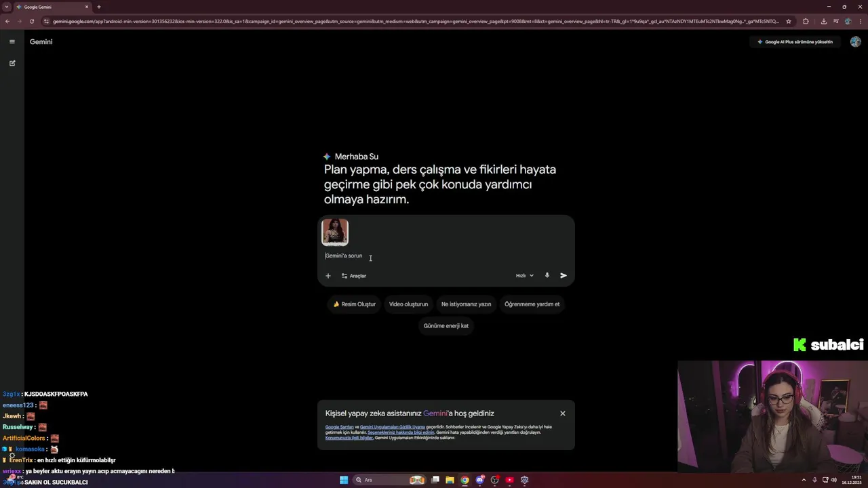Open the media controls toolbar icon
868x488 pixels.
(835, 21)
